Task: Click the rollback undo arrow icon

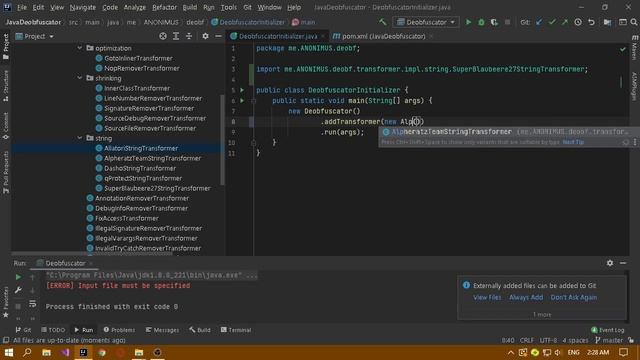Action: pos(591,22)
